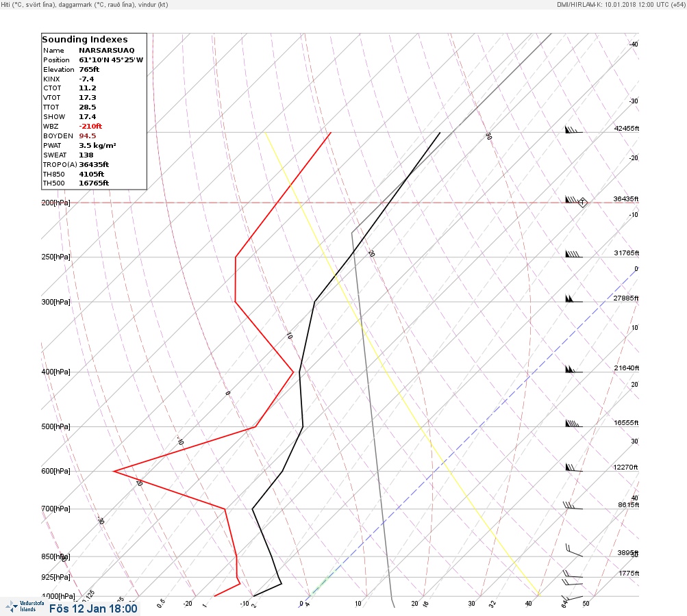Click the 16555ft altitude label
Image resolution: width=687 pixels, height=616 pixels.
(x=626, y=423)
